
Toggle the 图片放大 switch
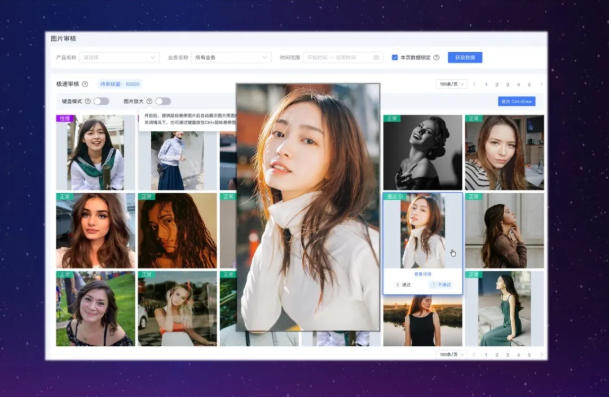click(x=163, y=101)
